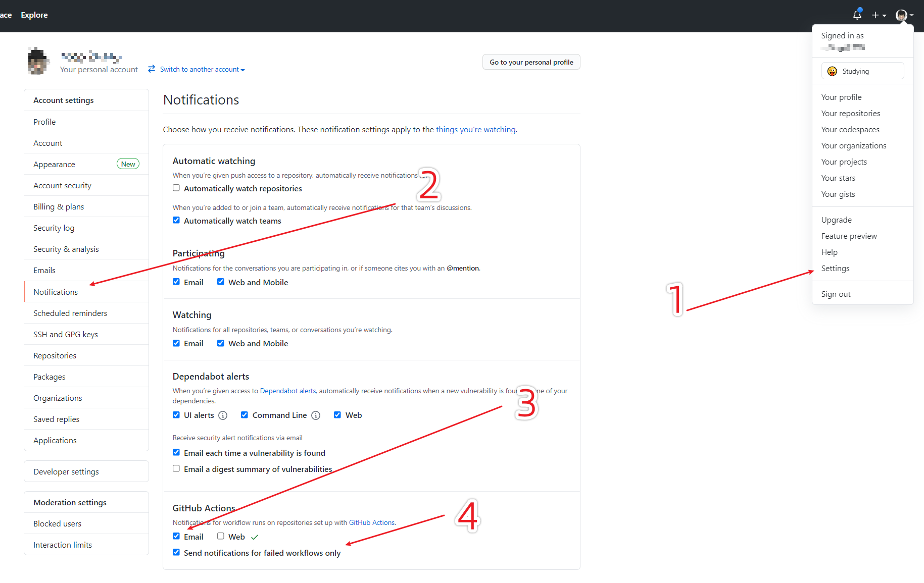
Task: Select Your stars in user menu
Action: click(x=863, y=178)
